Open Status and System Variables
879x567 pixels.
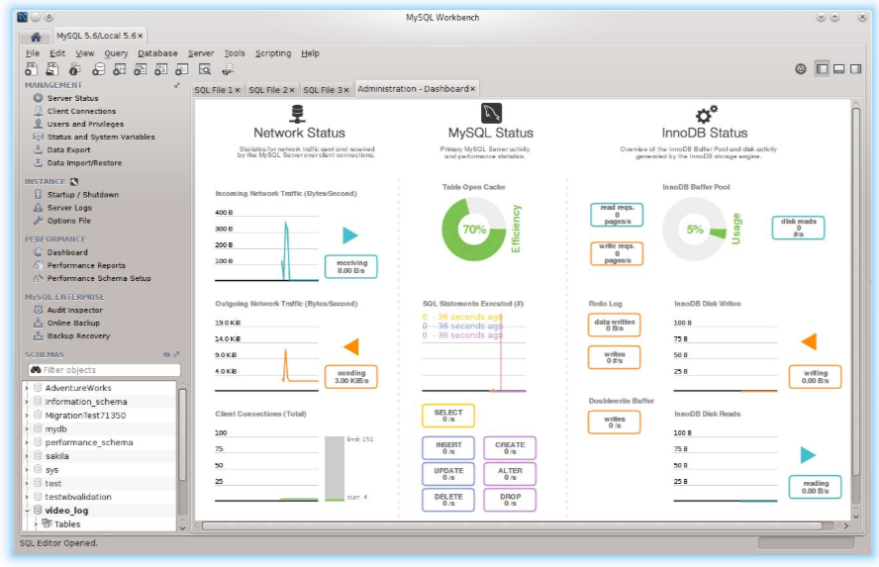(101, 137)
